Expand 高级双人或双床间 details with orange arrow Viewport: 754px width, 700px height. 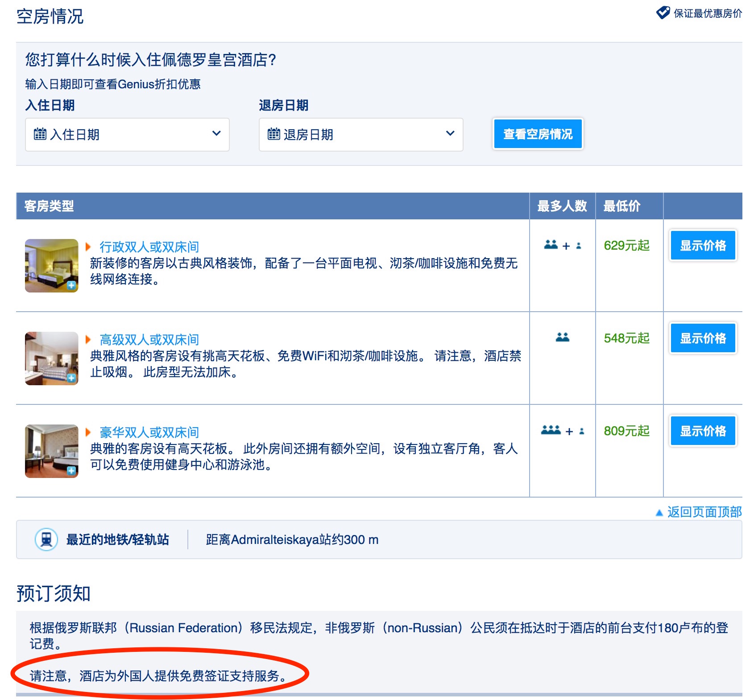tap(88, 339)
